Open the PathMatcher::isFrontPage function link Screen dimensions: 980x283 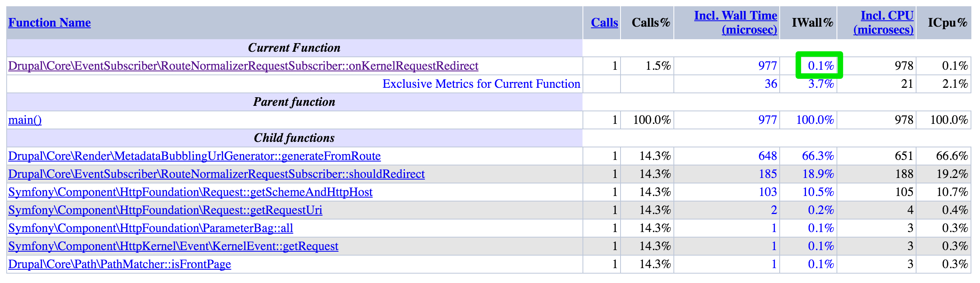(x=120, y=264)
